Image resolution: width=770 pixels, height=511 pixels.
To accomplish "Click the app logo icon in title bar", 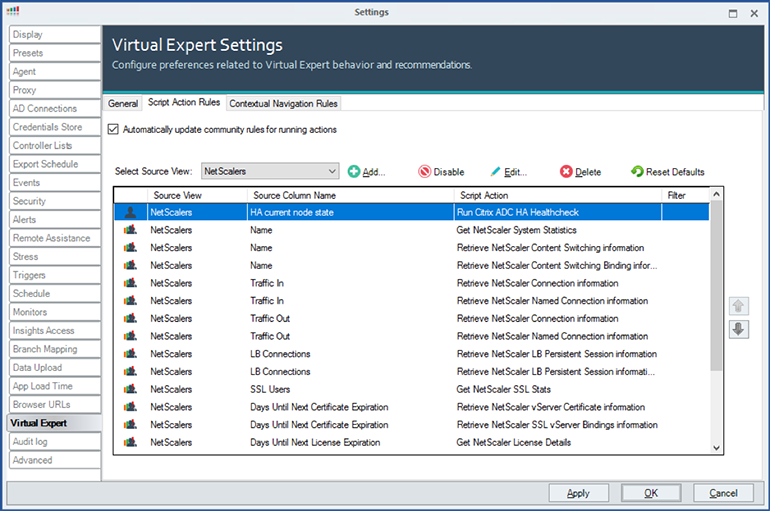I will pos(13,11).
